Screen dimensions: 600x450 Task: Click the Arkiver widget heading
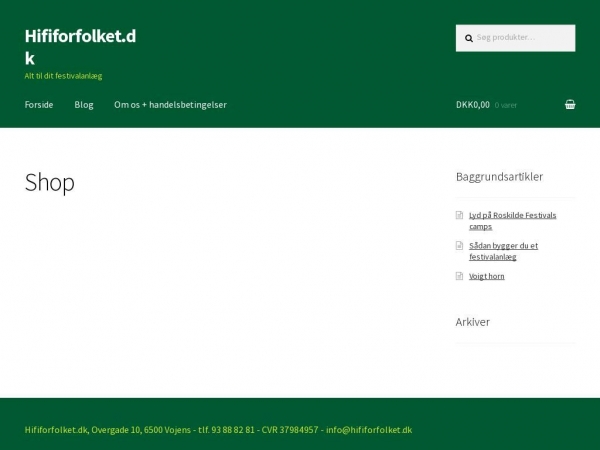tap(473, 322)
